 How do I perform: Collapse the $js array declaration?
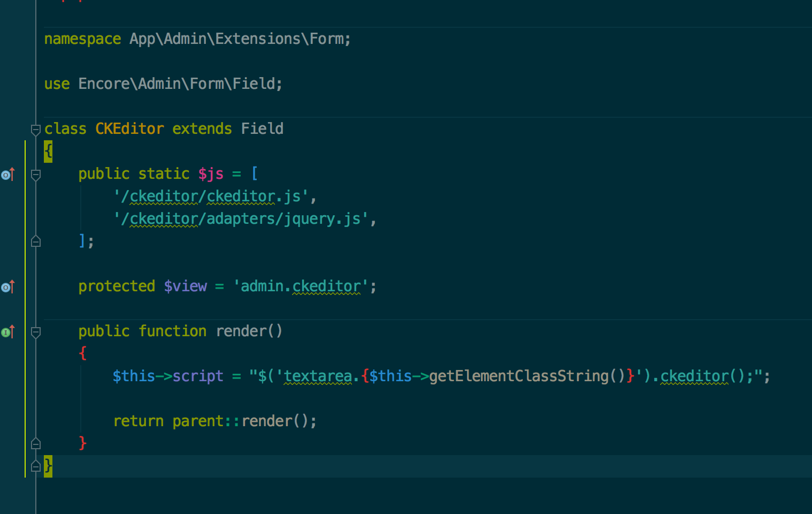36,174
